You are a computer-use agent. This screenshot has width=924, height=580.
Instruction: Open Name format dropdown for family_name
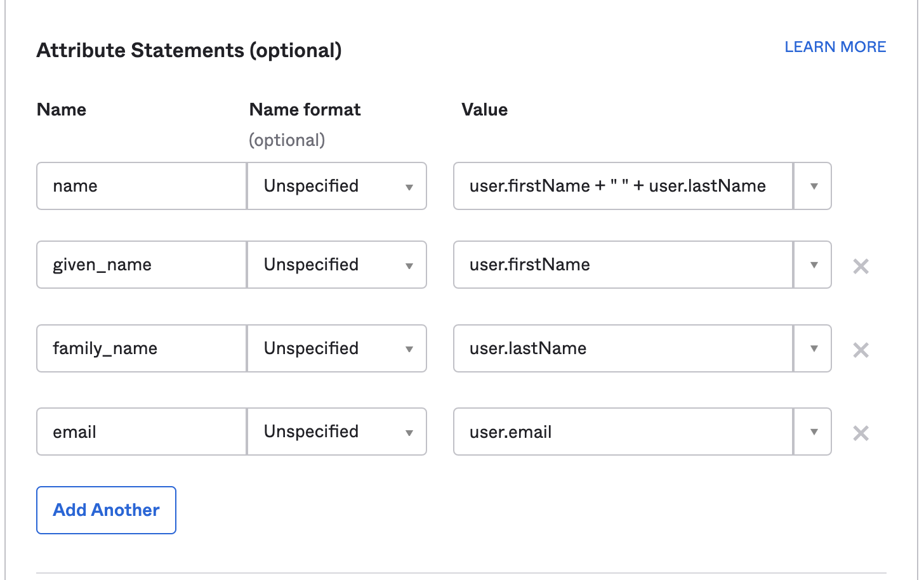(336, 348)
